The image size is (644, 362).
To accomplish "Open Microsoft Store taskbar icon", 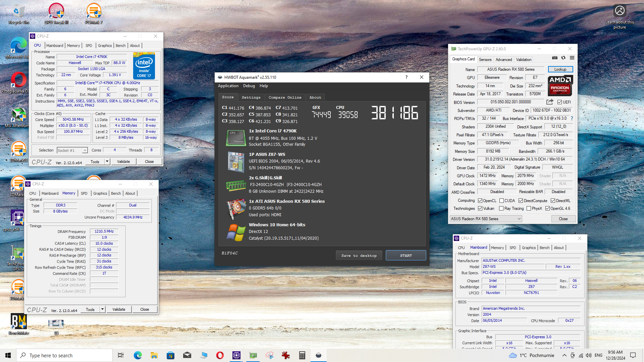I will (x=170, y=355).
